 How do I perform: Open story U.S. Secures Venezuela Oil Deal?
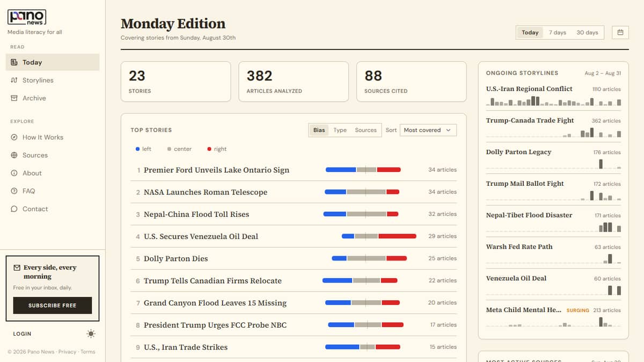(201, 236)
